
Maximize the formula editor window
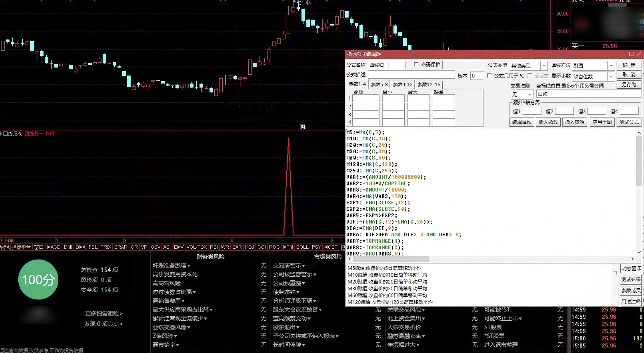pos(631,54)
